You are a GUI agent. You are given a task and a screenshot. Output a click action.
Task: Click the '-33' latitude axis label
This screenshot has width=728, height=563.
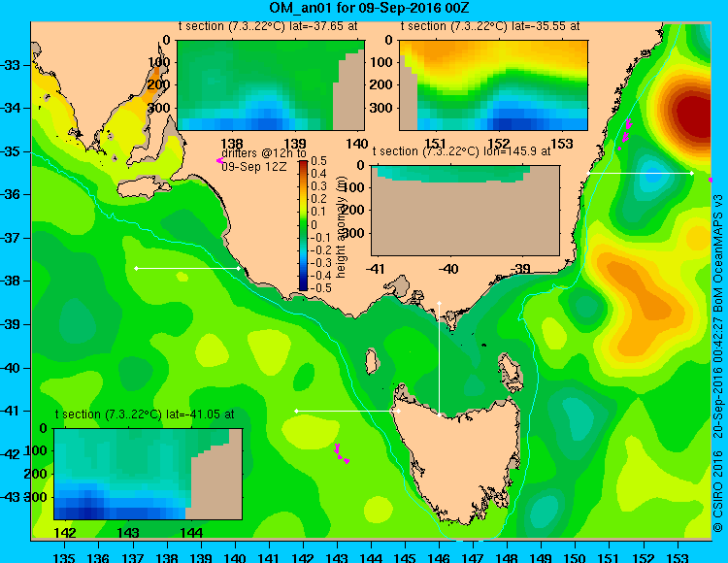pos(11,65)
